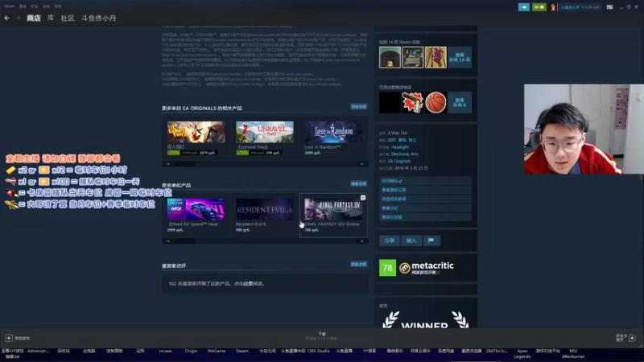Slide similar products carousel right arrow
644x362 pixels.
(361, 241)
